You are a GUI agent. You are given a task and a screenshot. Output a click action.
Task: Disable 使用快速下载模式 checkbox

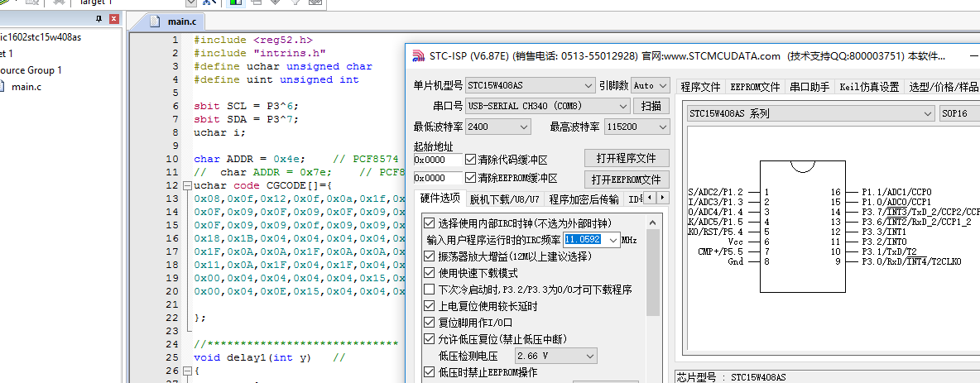pyautogui.click(x=429, y=273)
